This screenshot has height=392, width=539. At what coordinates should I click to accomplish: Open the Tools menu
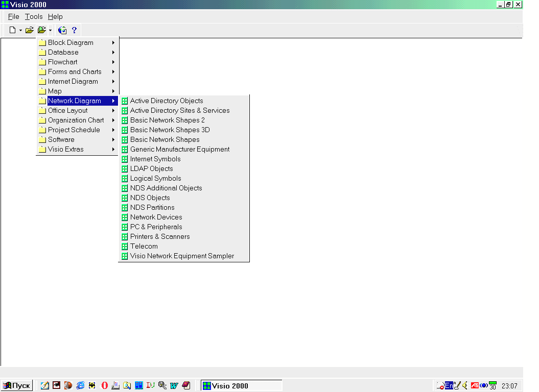click(x=34, y=16)
